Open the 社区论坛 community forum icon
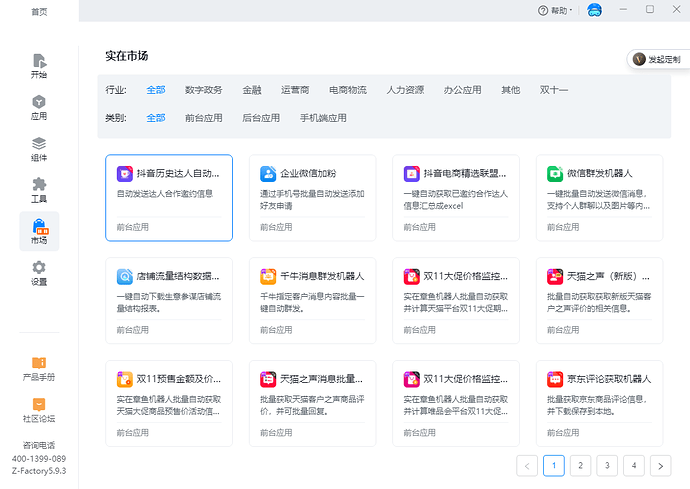Image resolution: width=690 pixels, height=489 pixels. point(39,409)
